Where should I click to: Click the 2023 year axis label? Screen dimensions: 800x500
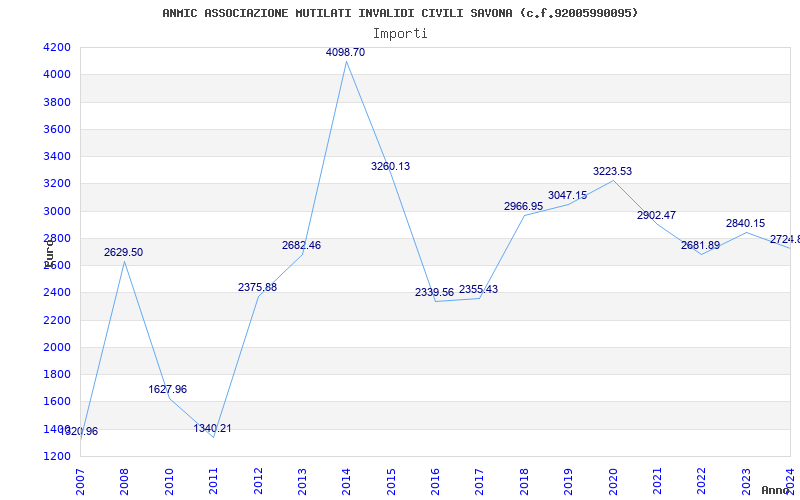746,481
